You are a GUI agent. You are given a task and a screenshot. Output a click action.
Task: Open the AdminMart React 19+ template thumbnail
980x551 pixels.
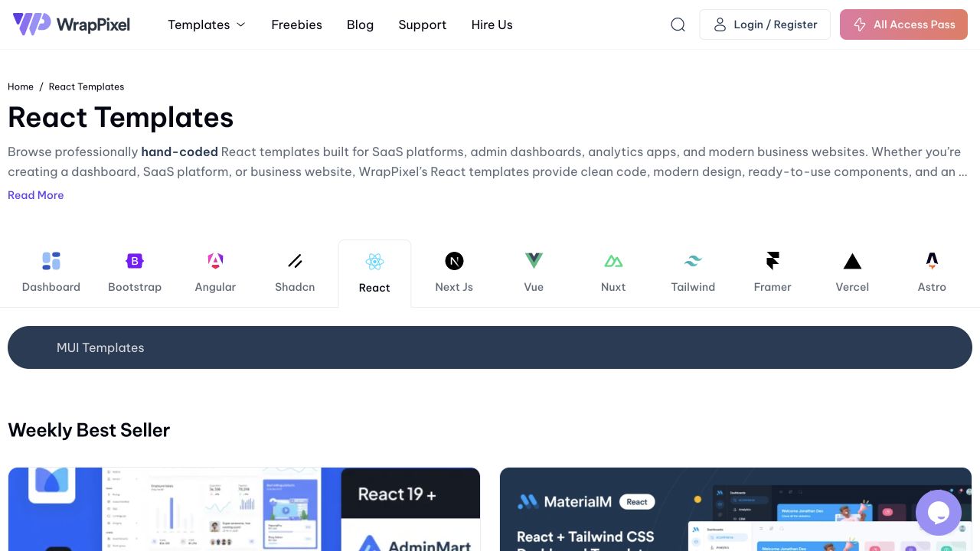pyautogui.click(x=244, y=509)
